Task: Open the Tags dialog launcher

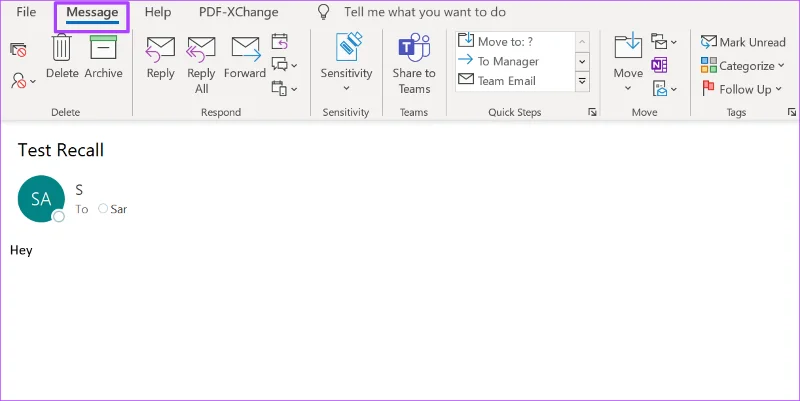Action: click(791, 112)
